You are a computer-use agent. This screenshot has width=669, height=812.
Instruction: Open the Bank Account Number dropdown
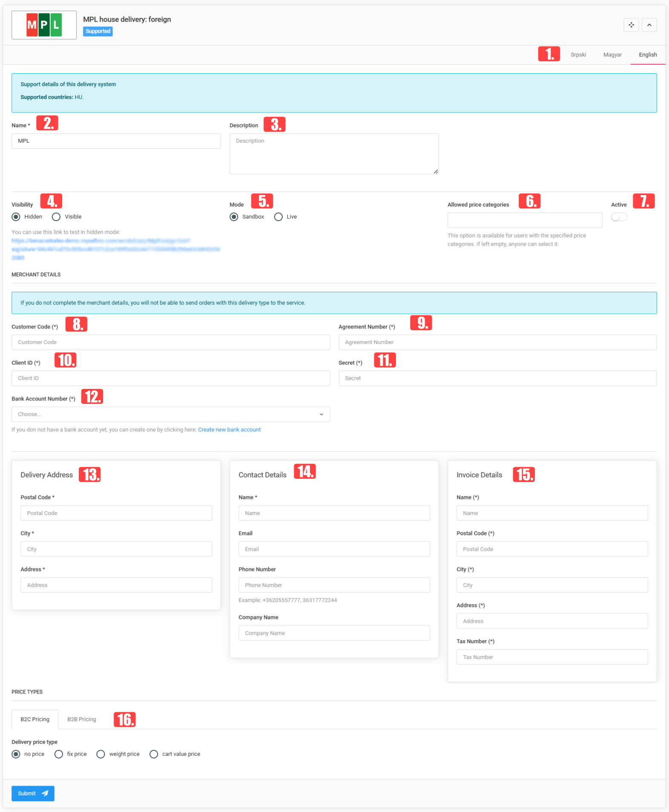coord(171,415)
